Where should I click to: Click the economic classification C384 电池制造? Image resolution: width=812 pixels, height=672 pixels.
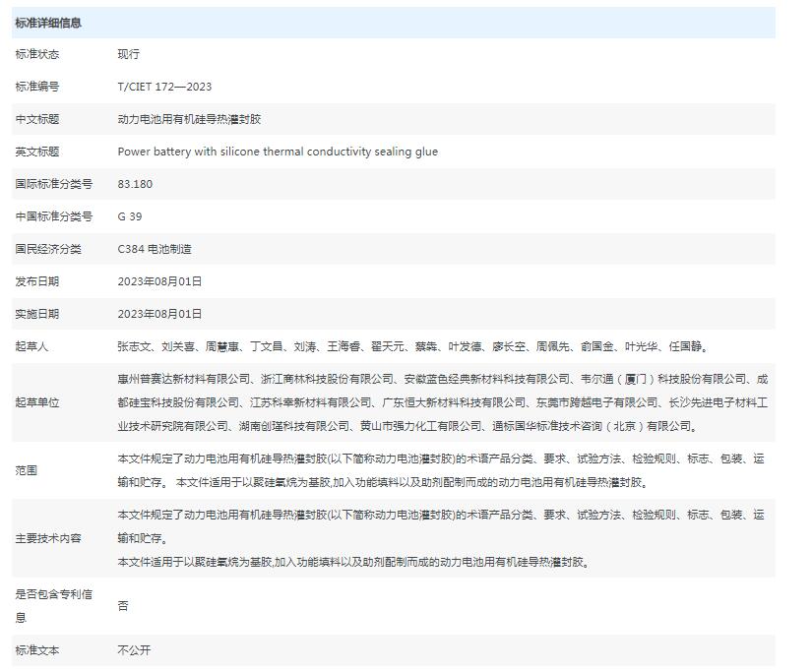(155, 249)
